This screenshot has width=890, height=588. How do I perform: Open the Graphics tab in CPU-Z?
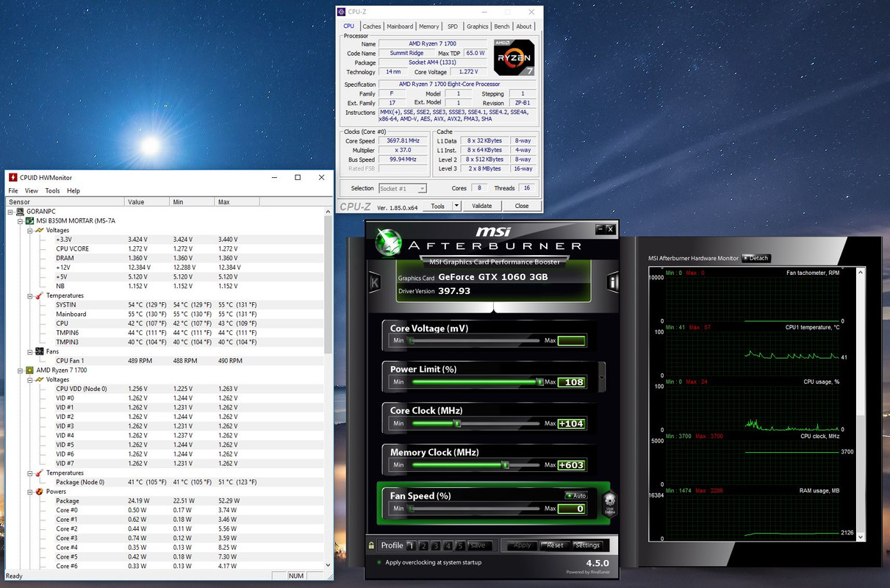pos(478,26)
